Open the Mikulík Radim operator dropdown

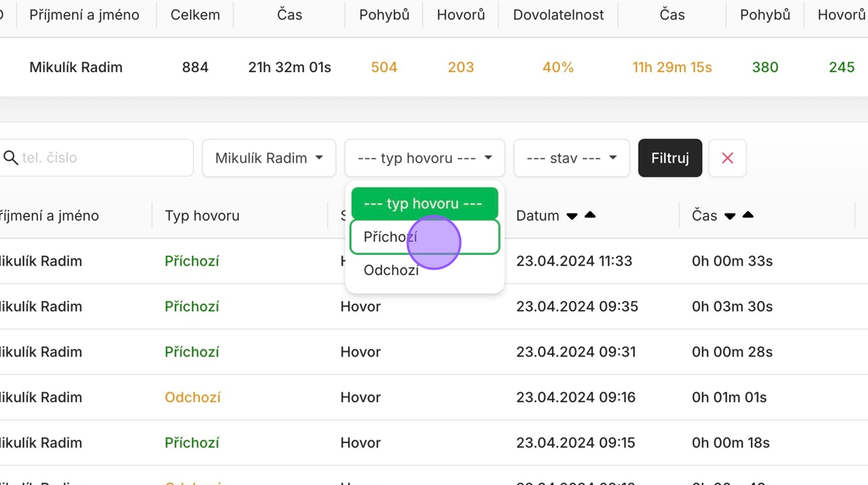click(269, 158)
